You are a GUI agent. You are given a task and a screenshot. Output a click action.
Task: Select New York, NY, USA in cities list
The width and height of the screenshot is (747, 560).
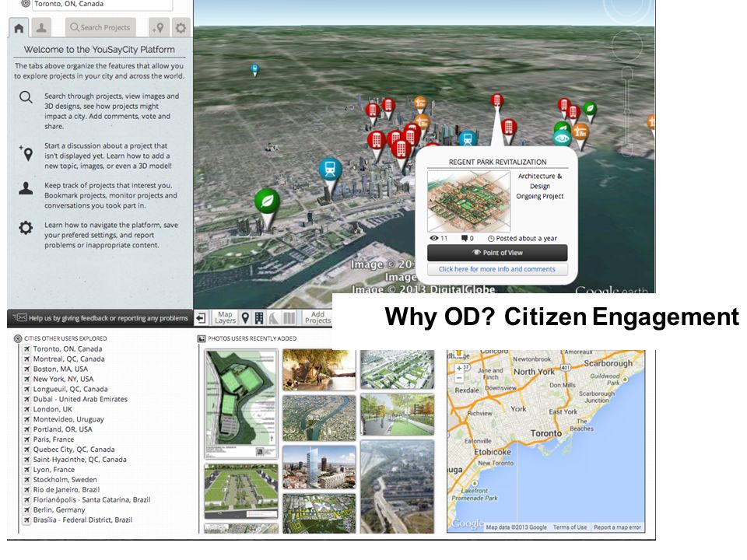[63, 379]
